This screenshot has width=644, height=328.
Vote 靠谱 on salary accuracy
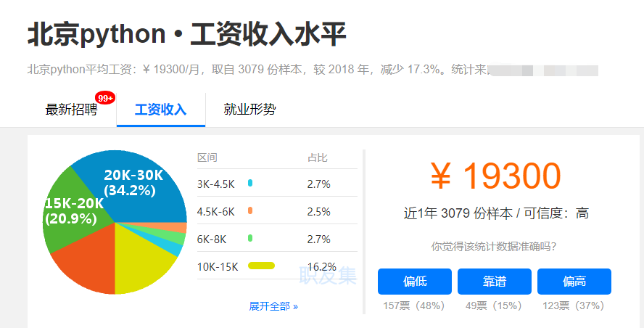click(495, 282)
